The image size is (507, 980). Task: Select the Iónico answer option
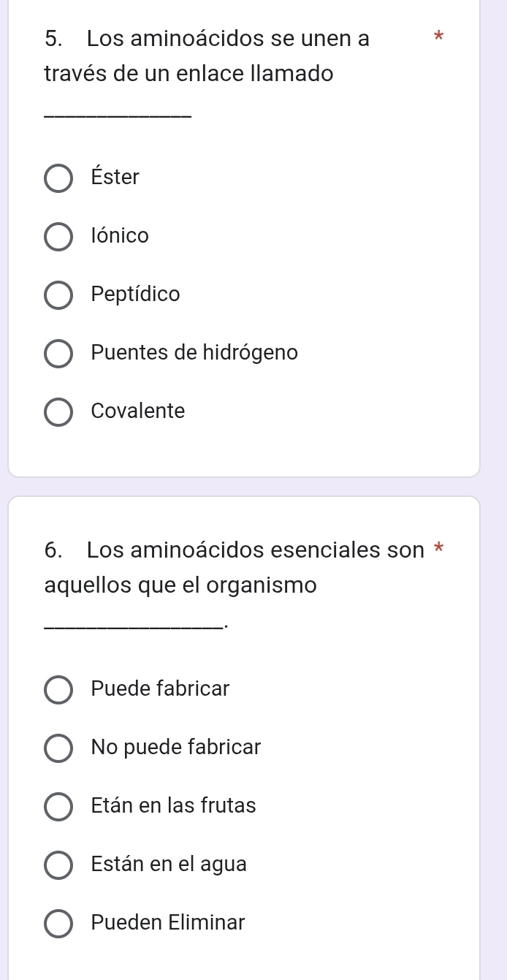58,236
